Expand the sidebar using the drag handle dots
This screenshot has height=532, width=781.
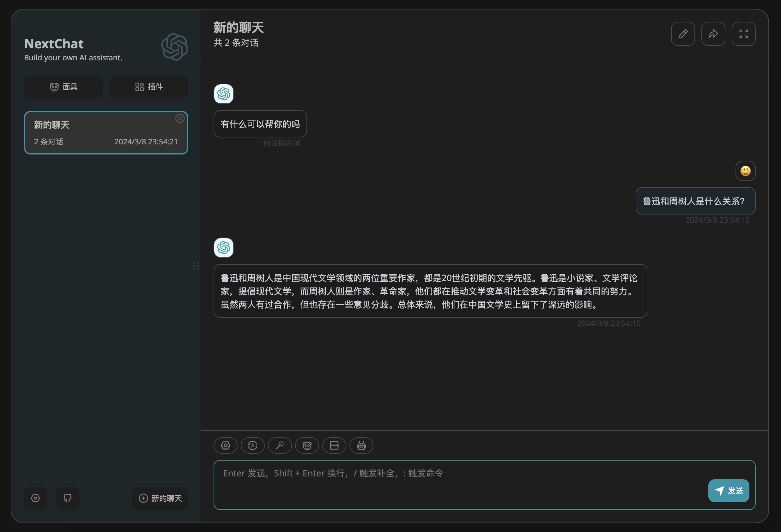(x=196, y=266)
